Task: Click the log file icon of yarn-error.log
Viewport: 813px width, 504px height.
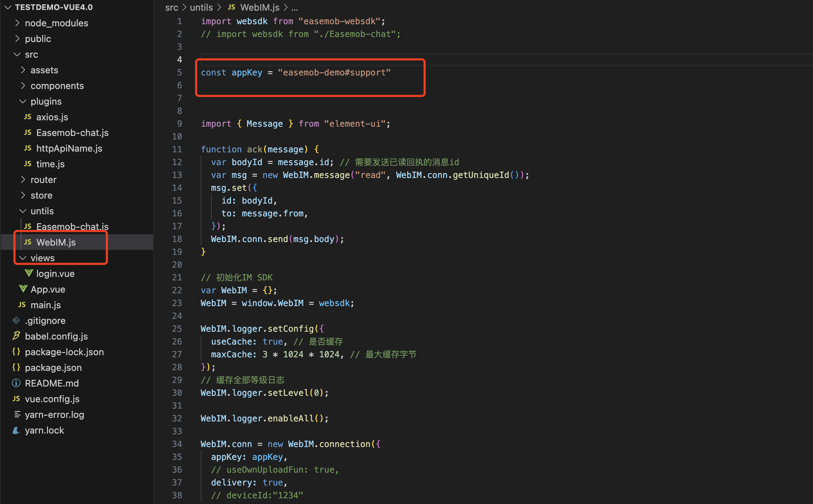Action: (17, 414)
